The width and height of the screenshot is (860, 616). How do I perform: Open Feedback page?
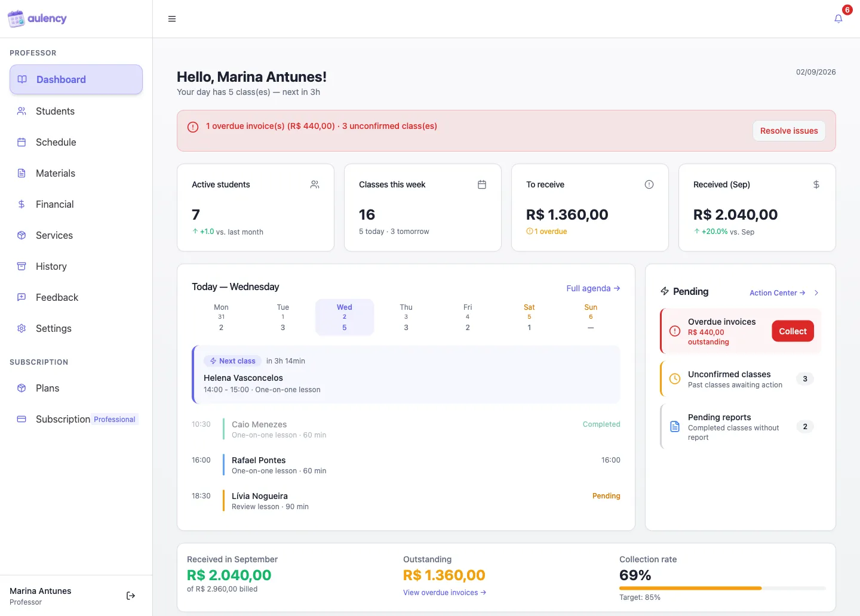click(x=76, y=297)
